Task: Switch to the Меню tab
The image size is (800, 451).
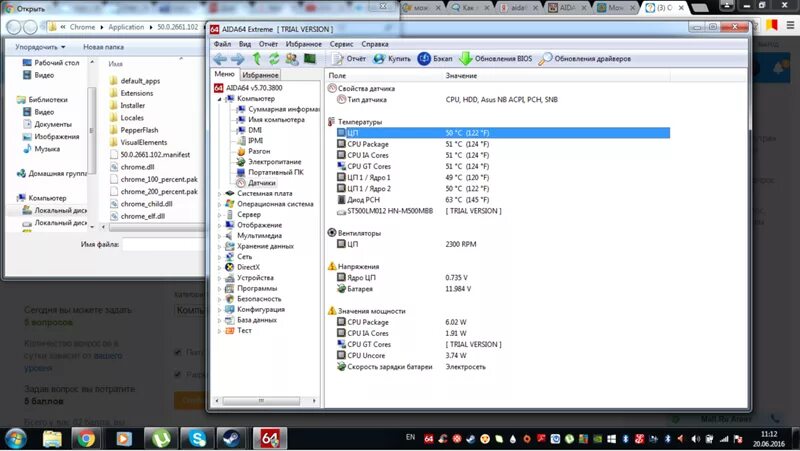Action: pos(224,74)
